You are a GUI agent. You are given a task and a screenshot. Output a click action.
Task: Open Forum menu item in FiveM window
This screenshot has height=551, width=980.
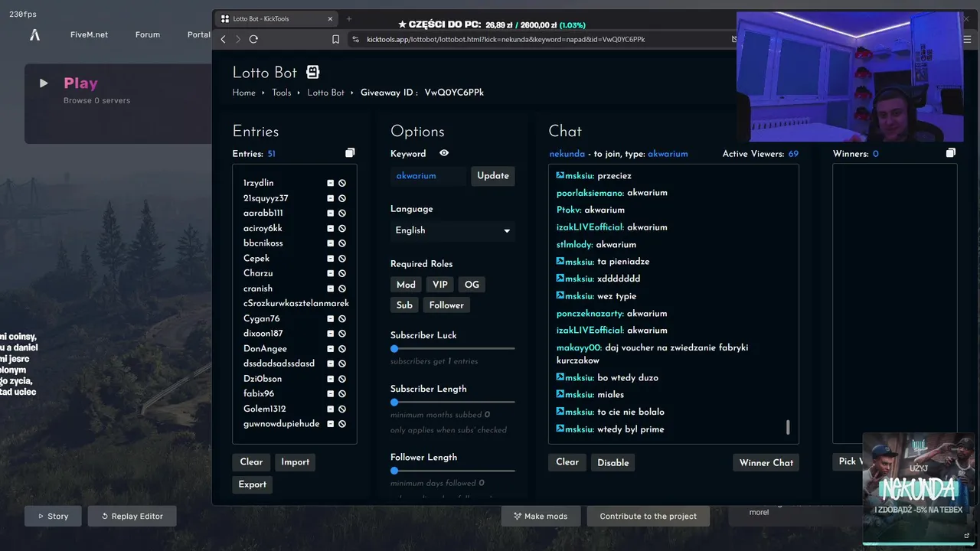(148, 34)
